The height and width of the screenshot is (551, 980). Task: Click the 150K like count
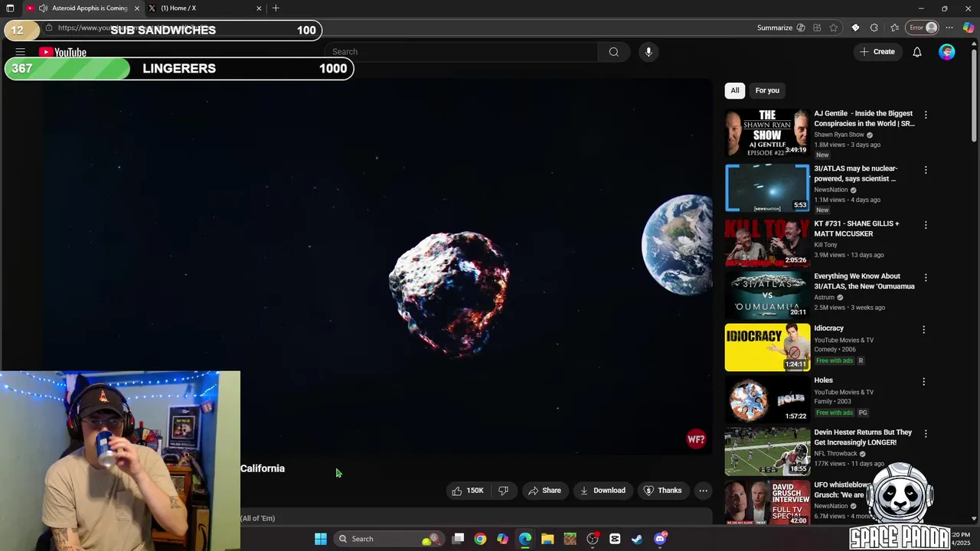pos(475,491)
